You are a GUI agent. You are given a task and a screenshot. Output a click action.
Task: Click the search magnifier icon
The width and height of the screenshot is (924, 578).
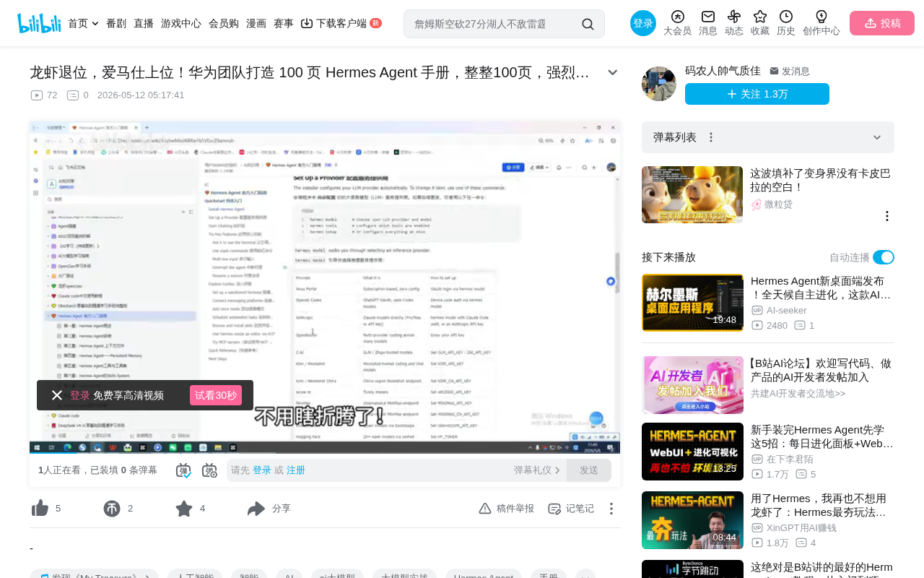pos(588,24)
